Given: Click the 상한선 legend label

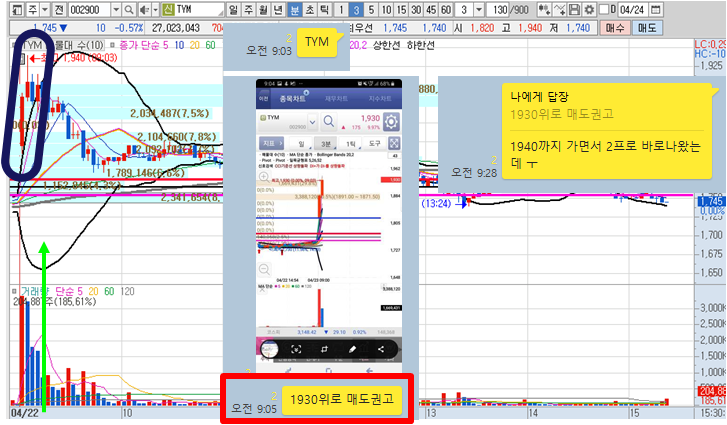Looking at the screenshot, I should (x=386, y=45).
